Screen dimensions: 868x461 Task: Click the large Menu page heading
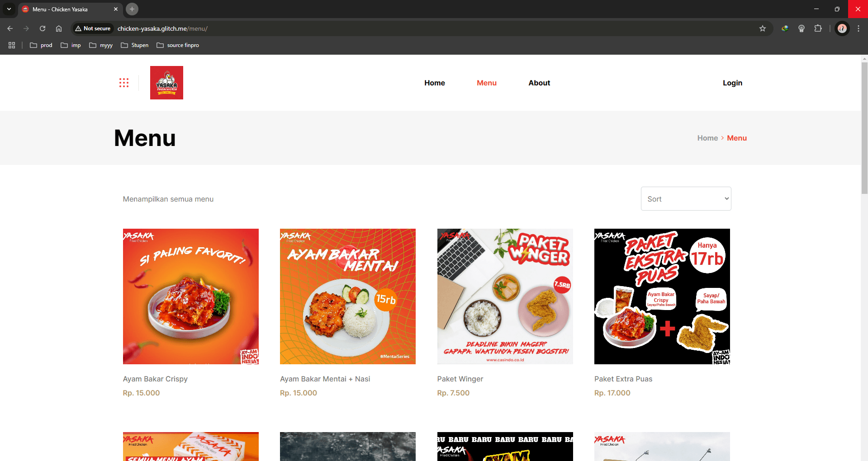[x=145, y=138]
